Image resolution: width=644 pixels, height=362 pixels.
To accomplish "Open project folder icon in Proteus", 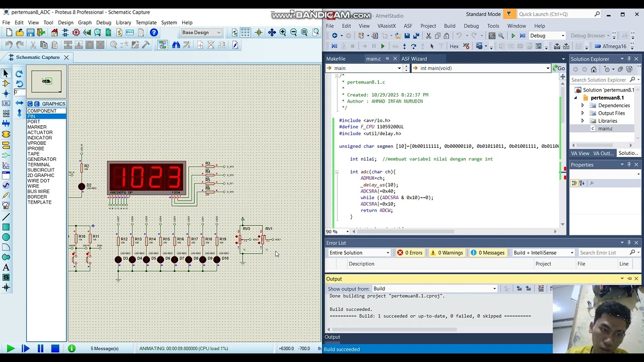I will 20,33.
